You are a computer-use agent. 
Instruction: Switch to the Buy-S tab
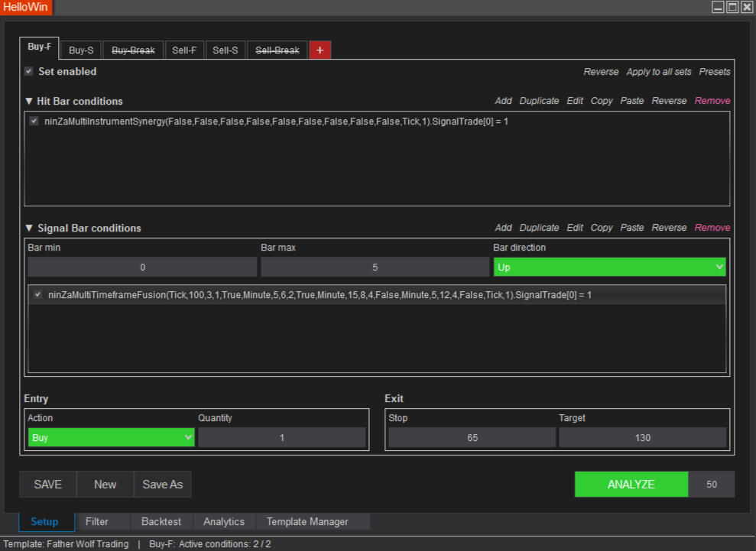pyautogui.click(x=81, y=50)
